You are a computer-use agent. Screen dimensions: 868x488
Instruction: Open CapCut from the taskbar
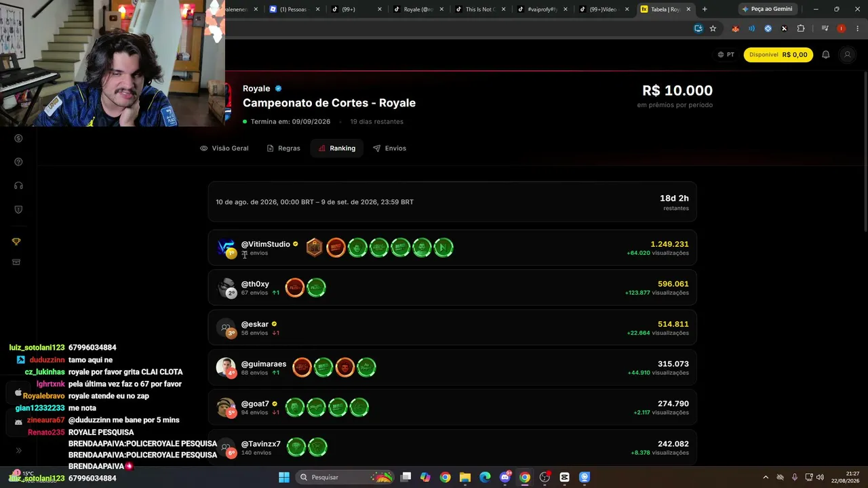click(564, 477)
